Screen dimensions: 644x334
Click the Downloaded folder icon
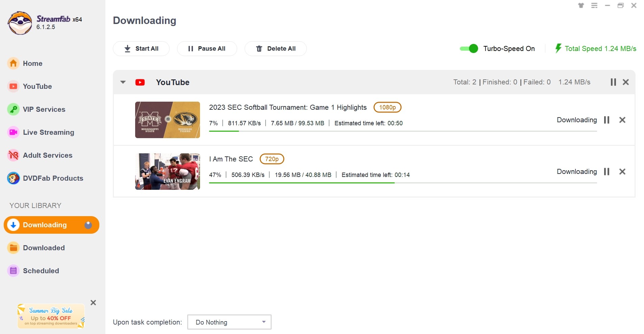13,248
